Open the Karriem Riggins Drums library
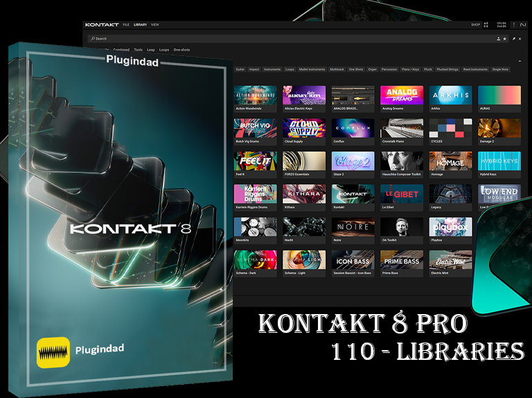Viewport: 532px width, 398px height. click(x=255, y=198)
